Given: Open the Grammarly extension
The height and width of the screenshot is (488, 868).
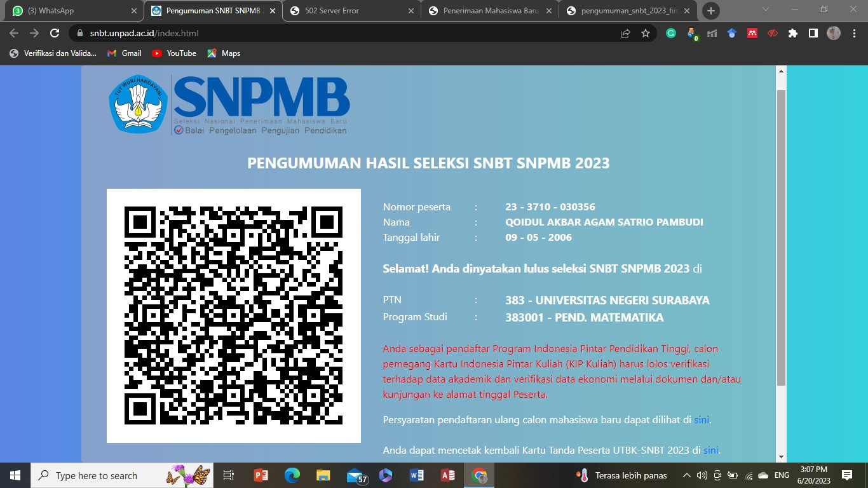Looking at the screenshot, I should (x=671, y=33).
